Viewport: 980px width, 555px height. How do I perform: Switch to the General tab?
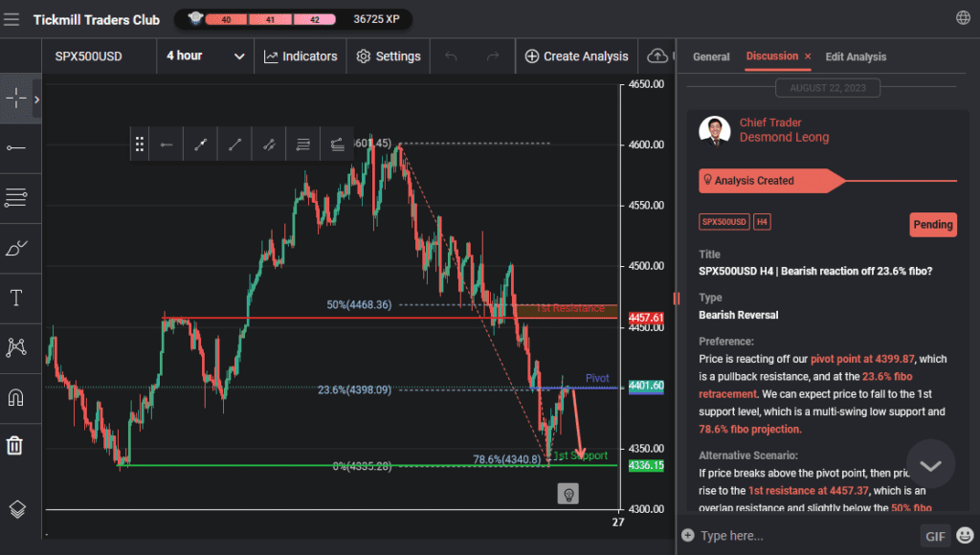pyautogui.click(x=711, y=56)
